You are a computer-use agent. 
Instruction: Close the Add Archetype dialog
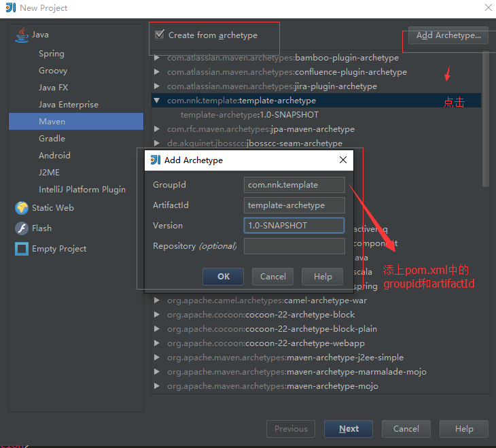pos(343,160)
